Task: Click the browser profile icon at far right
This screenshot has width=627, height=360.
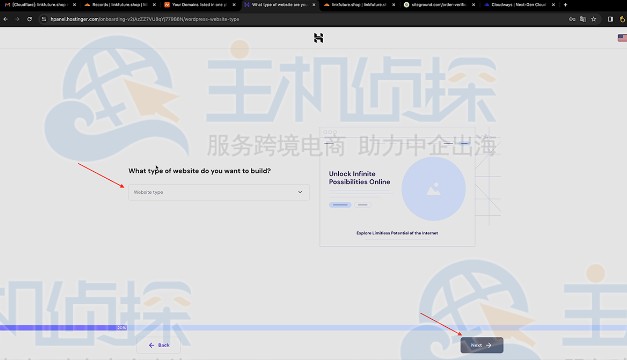Action: (x=622, y=19)
